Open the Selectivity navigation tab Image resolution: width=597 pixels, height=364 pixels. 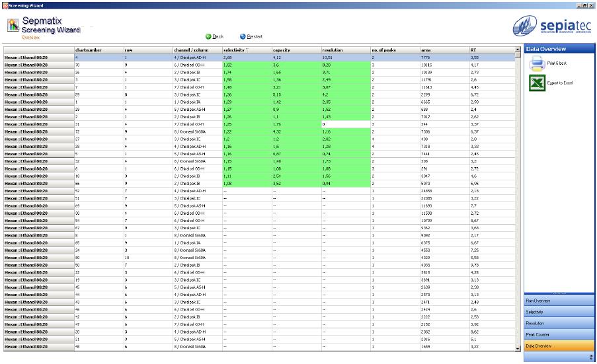tap(559, 312)
